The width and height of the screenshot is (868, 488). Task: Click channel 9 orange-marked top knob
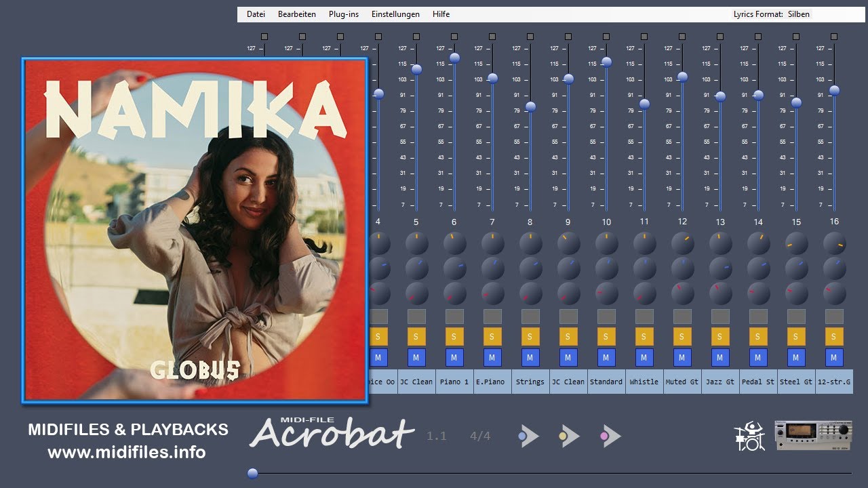[568, 243]
